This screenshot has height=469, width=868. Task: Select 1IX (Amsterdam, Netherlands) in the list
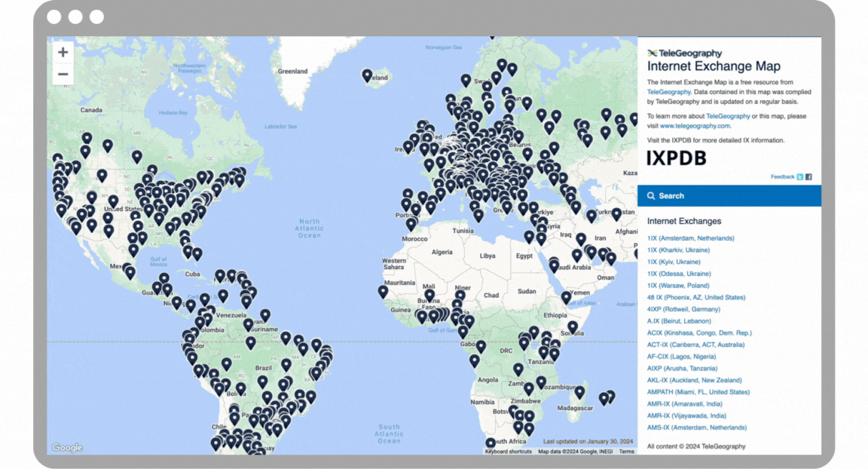(691, 238)
